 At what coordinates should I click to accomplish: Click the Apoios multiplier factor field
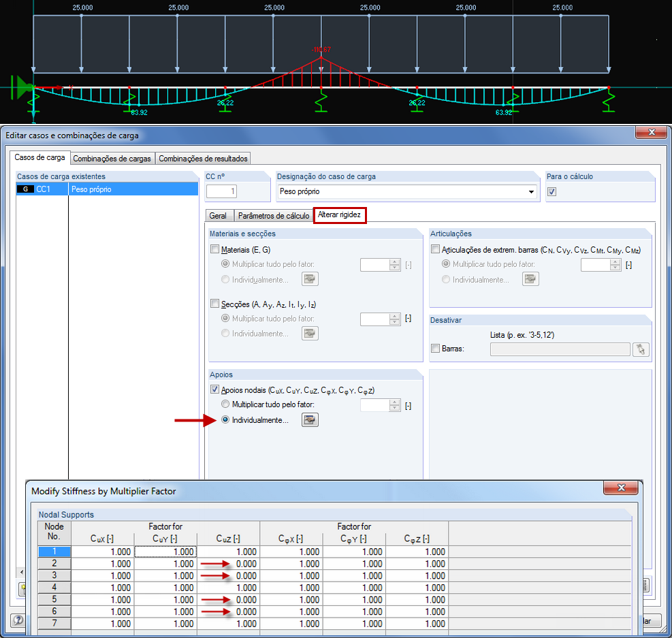point(375,405)
